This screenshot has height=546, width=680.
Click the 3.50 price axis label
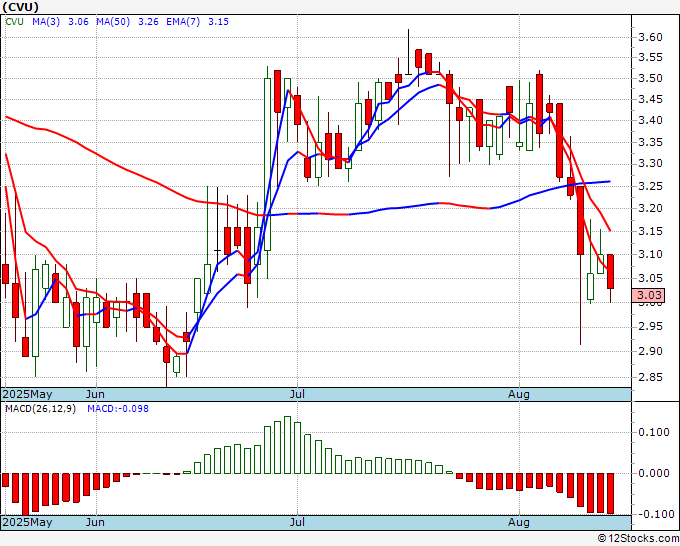(x=651, y=78)
